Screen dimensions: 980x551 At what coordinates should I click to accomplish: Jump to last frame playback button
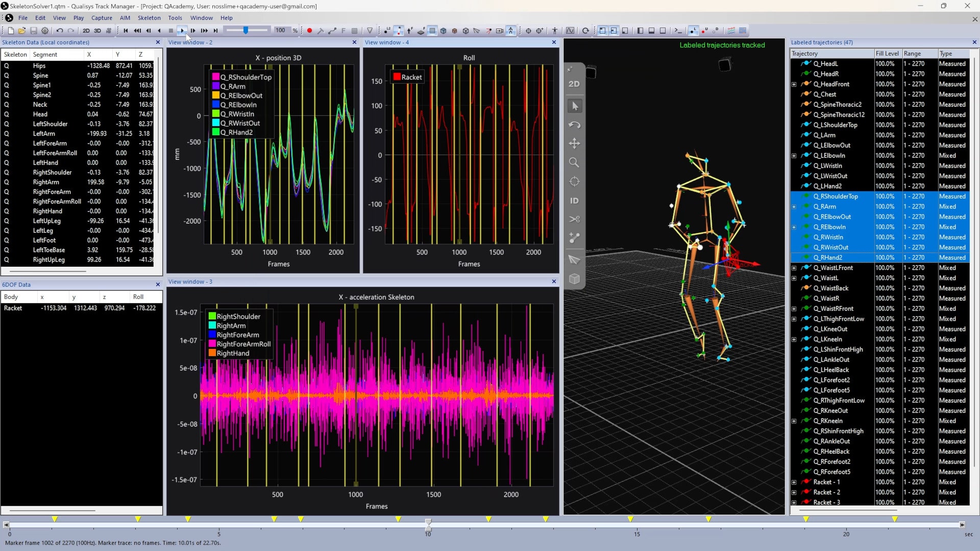pyautogui.click(x=215, y=31)
